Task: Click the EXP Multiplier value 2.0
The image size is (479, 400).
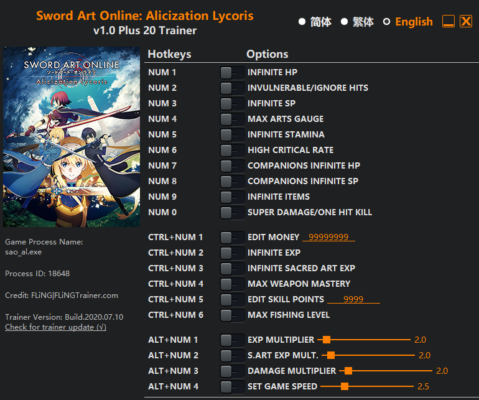Action: [x=420, y=340]
